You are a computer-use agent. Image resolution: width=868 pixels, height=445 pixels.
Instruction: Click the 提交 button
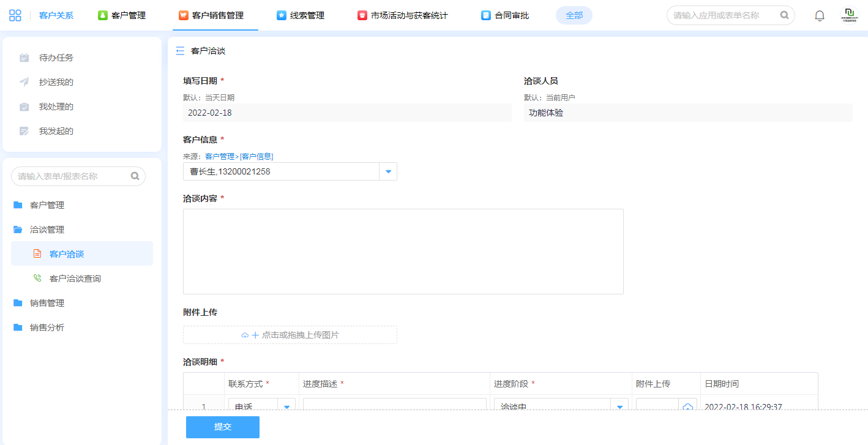pyautogui.click(x=223, y=427)
